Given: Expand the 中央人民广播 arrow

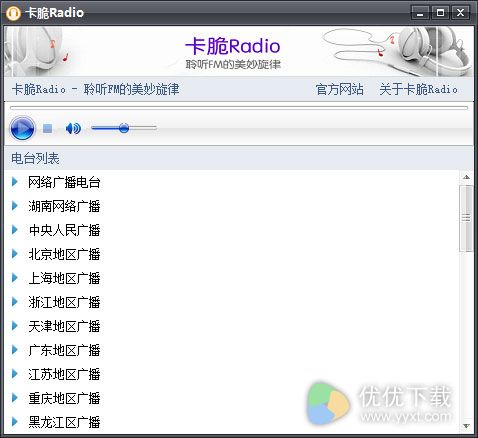Looking at the screenshot, I should pos(15,230).
